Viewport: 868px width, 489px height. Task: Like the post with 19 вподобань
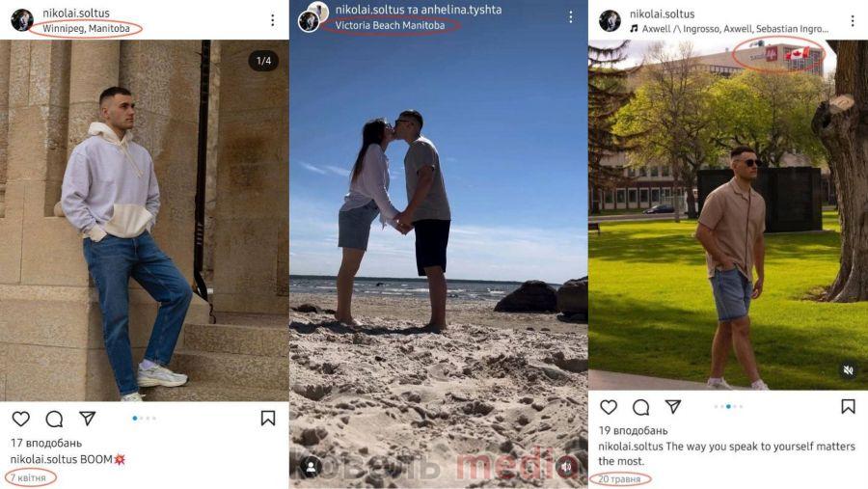(x=609, y=407)
